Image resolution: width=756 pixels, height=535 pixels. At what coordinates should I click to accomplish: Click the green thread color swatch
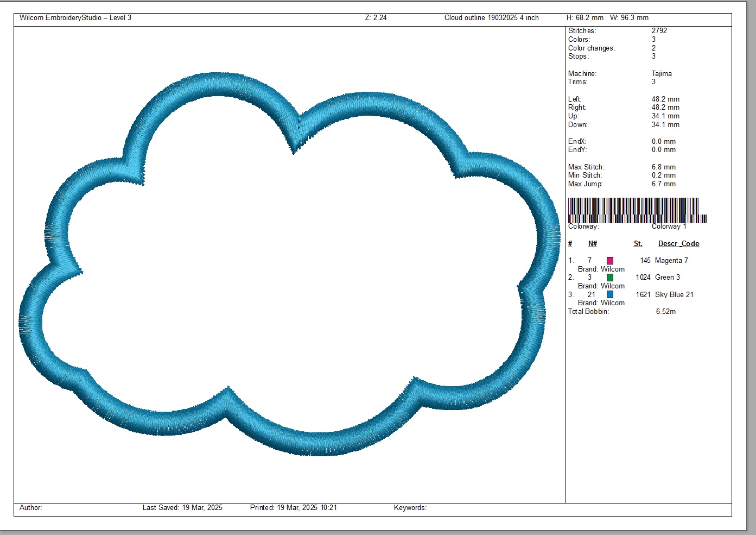(610, 278)
